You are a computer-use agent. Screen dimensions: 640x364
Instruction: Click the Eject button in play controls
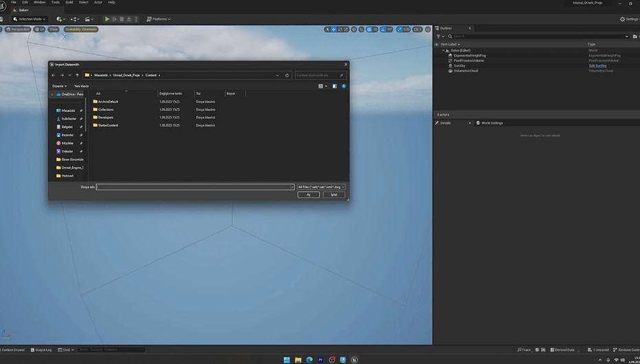129,19
